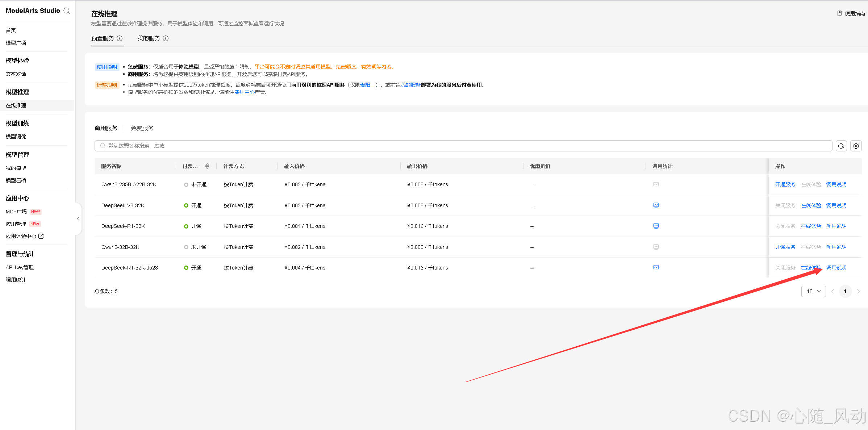Click help icon next to 我的服务 tab
The width and height of the screenshot is (868, 430).
(166, 38)
